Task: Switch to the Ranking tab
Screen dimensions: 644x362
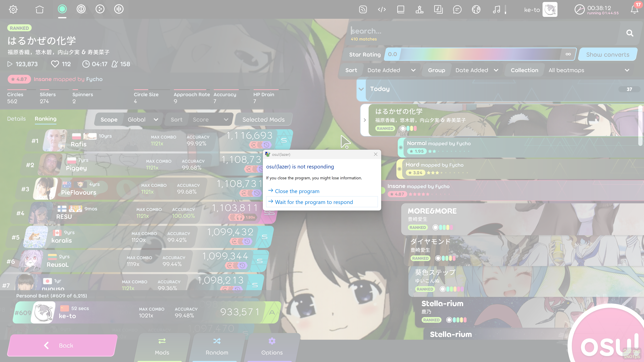Action: tap(45, 119)
